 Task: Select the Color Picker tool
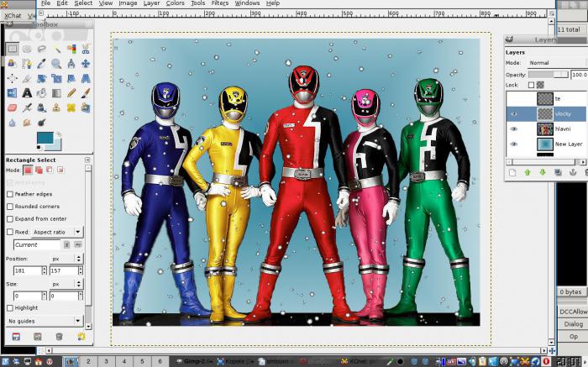(x=42, y=63)
